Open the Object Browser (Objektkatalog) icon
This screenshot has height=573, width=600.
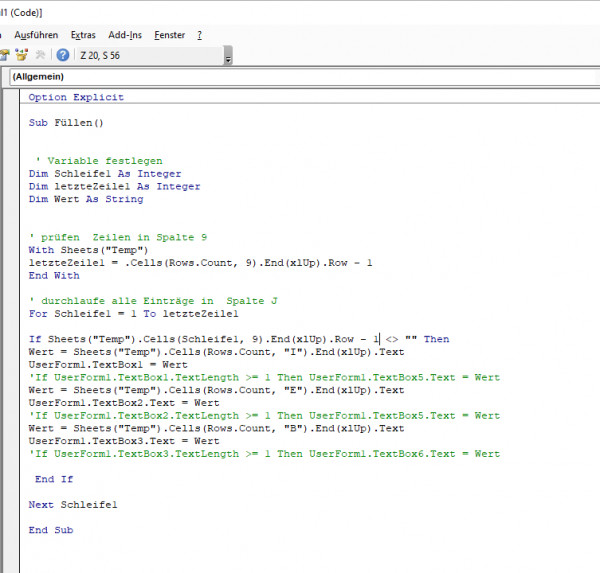click(21, 55)
